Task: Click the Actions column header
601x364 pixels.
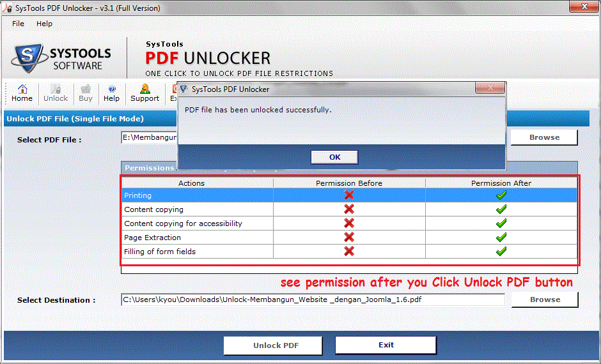Action: point(198,183)
